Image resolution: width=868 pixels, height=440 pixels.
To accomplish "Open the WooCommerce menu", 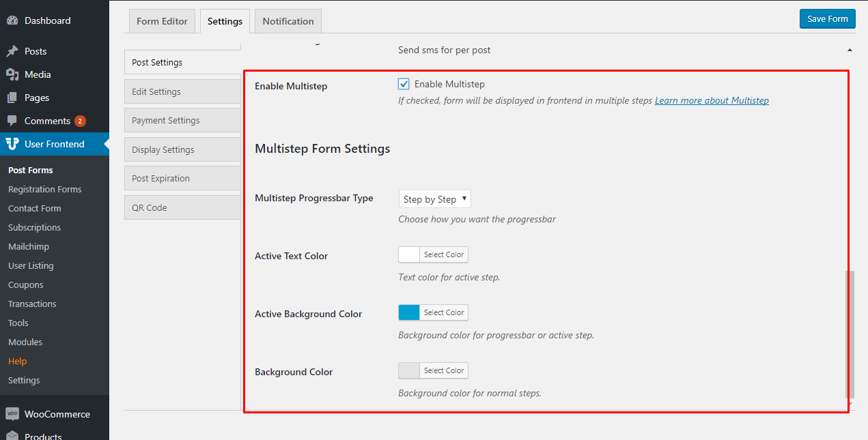I will 55,414.
